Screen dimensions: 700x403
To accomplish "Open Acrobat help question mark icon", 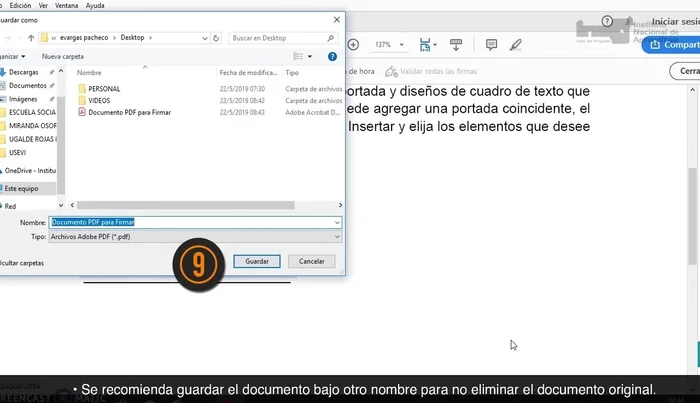I will 607,21.
